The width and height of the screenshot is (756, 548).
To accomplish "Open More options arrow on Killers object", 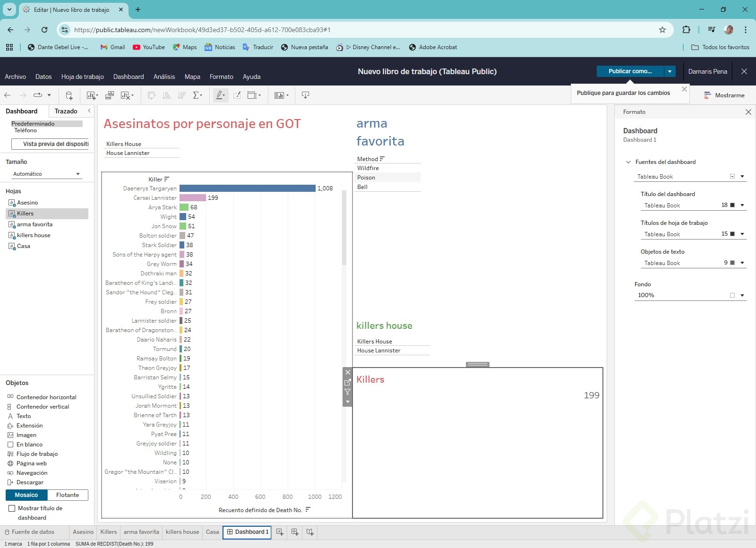I will 348,402.
